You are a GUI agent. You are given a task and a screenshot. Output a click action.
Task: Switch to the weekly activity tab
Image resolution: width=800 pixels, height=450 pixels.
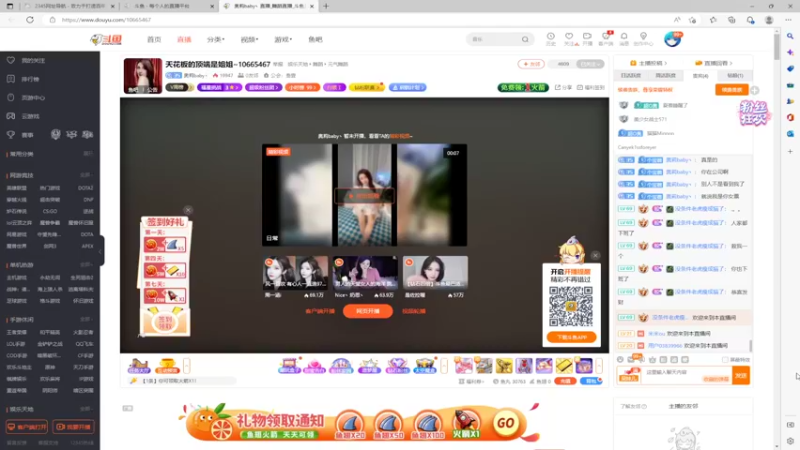[665, 76]
